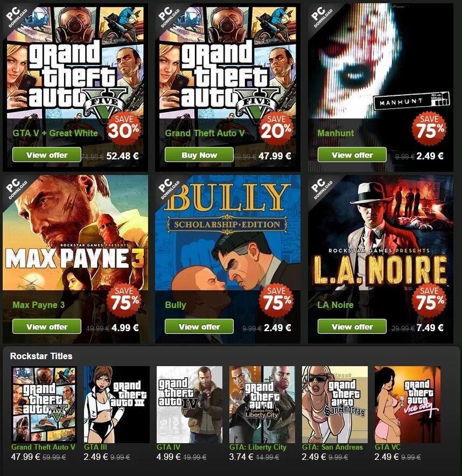Click the Manhunt green title text
This screenshot has height=476, width=462.
tap(335, 133)
